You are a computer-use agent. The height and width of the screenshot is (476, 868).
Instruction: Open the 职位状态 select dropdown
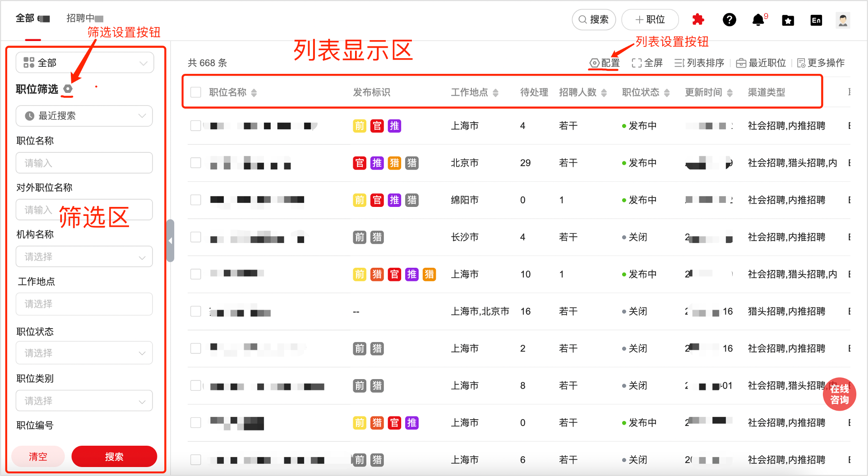point(84,353)
